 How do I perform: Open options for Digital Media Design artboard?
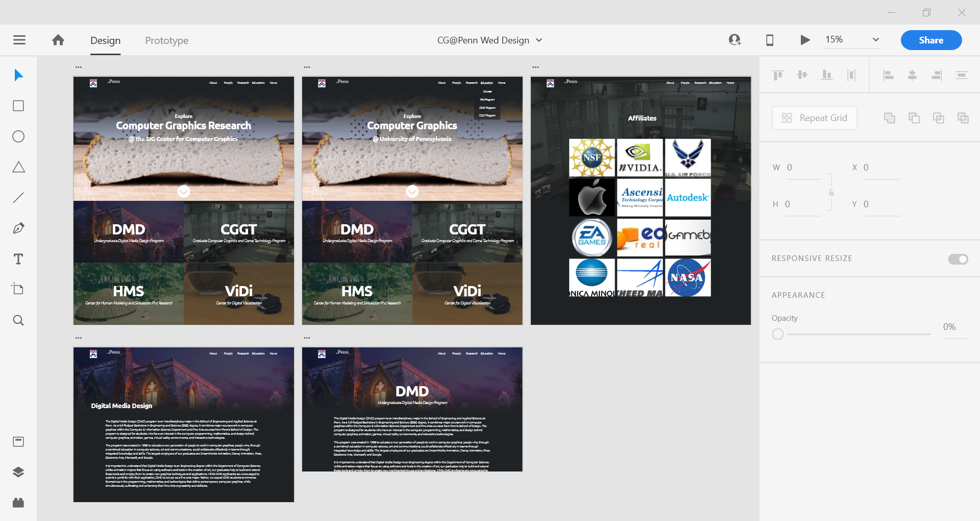coord(79,338)
